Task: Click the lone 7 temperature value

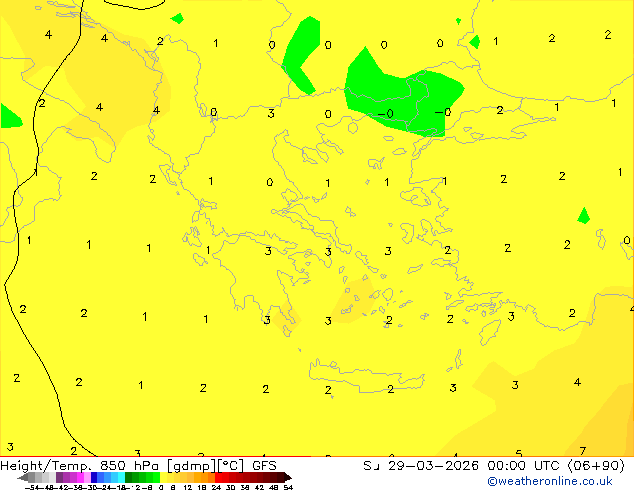Action: point(583,450)
